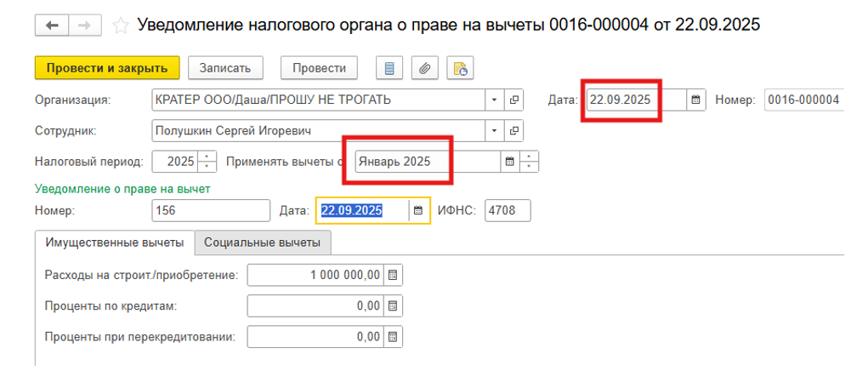Screen dimensions: 868x388
Task: Select the Имущественные вычеты tab
Action: click(x=114, y=242)
